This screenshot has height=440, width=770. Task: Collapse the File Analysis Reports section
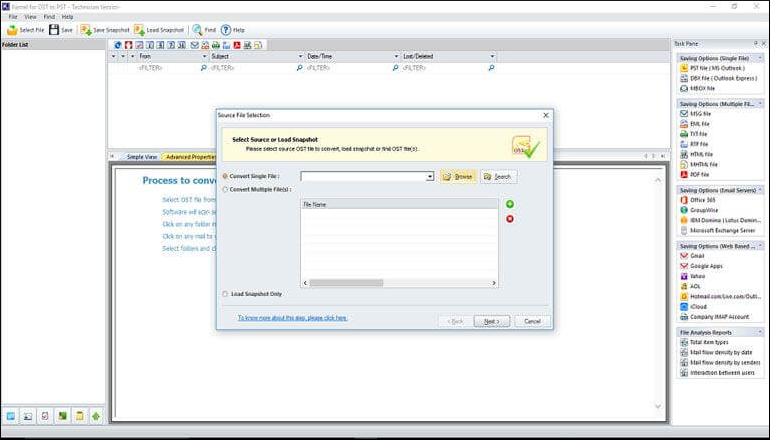click(760, 332)
